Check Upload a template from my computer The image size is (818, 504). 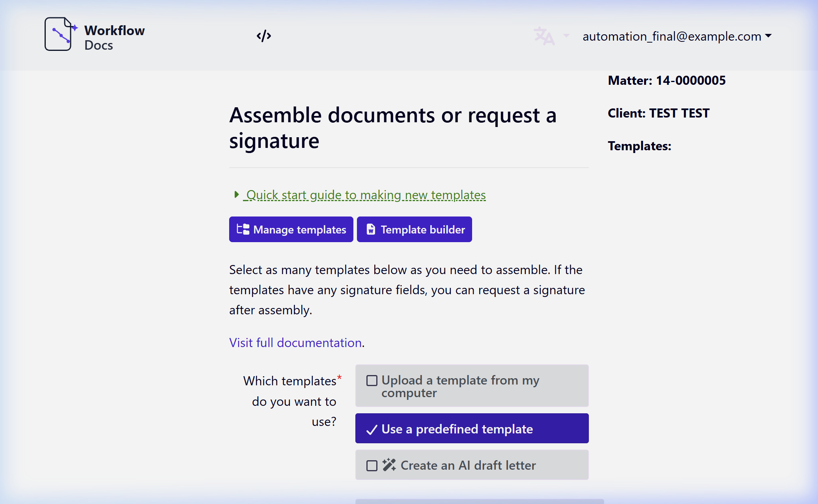[472, 386]
